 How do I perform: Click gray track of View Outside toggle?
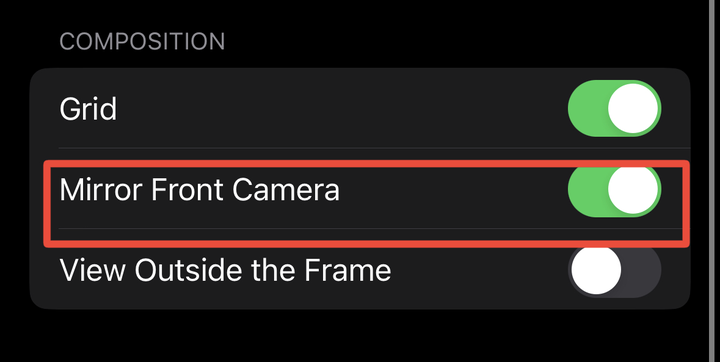pyautogui.click(x=642, y=271)
